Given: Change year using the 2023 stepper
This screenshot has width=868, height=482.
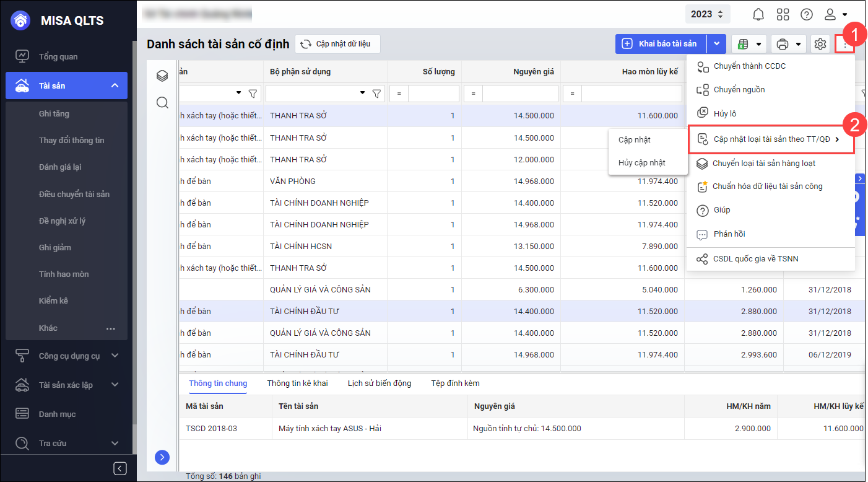Looking at the screenshot, I should (708, 14).
